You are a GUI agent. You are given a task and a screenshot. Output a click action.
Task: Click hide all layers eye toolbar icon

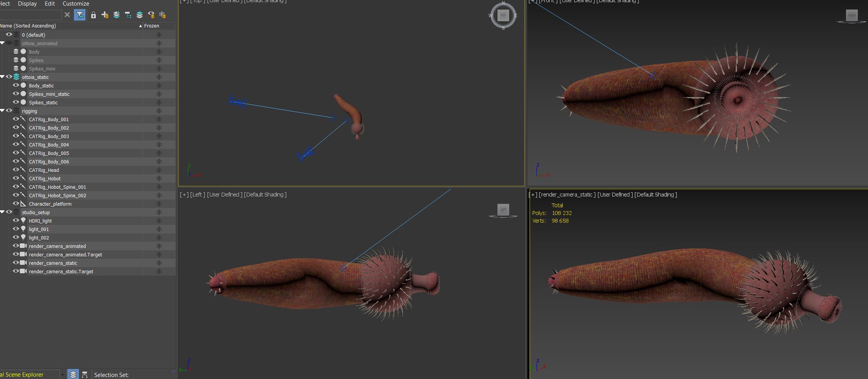151,15
